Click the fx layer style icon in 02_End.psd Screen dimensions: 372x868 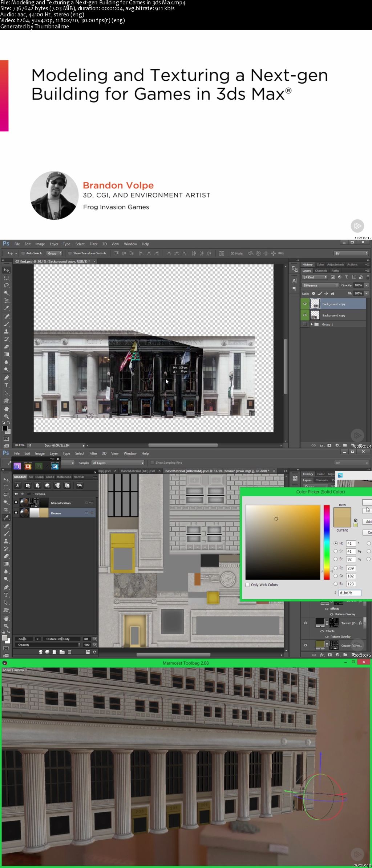(x=322, y=445)
